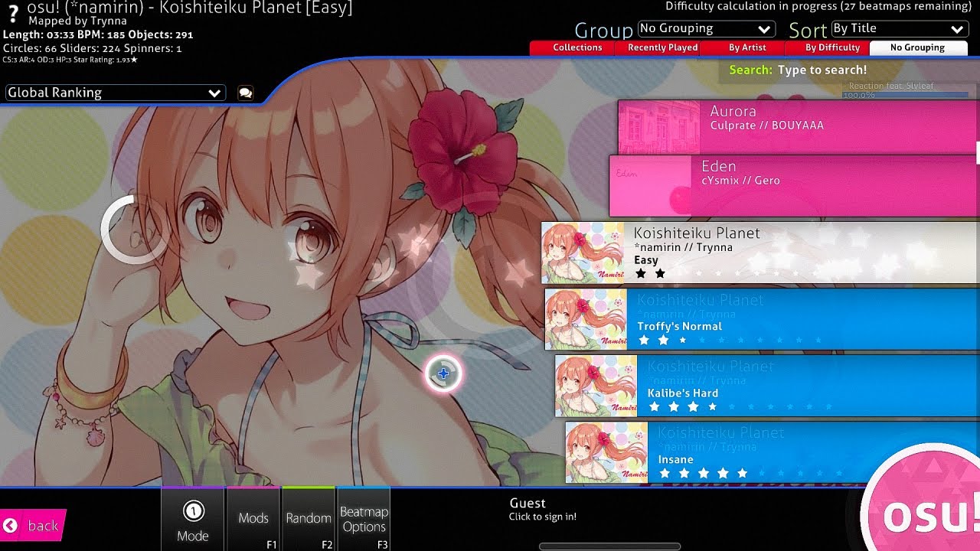Click the bottom horizontal scrollbar handle

609,546
